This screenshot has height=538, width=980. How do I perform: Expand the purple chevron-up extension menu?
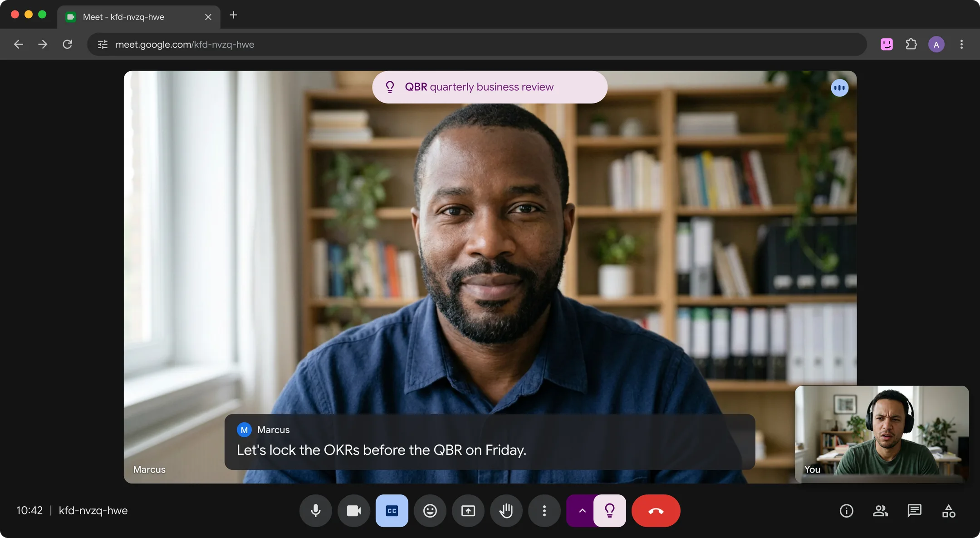pos(581,511)
